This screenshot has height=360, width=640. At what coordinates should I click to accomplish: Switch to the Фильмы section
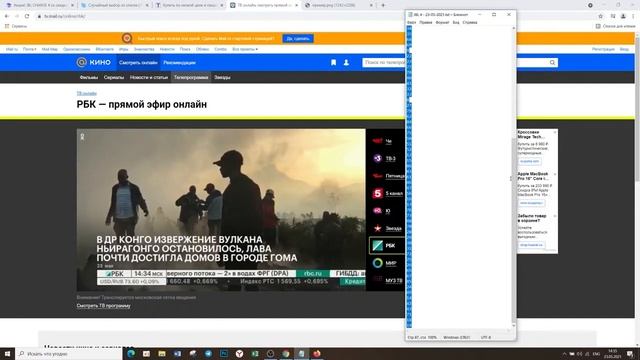(89, 77)
